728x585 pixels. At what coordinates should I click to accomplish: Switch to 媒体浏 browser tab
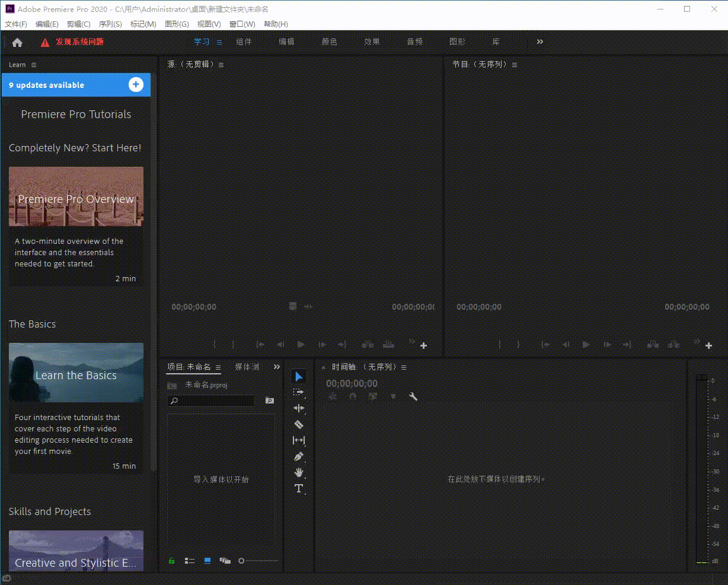247,367
